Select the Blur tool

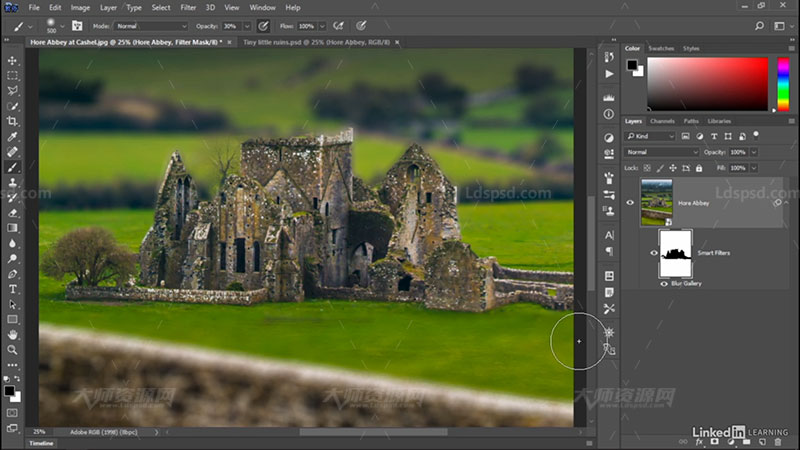(x=12, y=243)
